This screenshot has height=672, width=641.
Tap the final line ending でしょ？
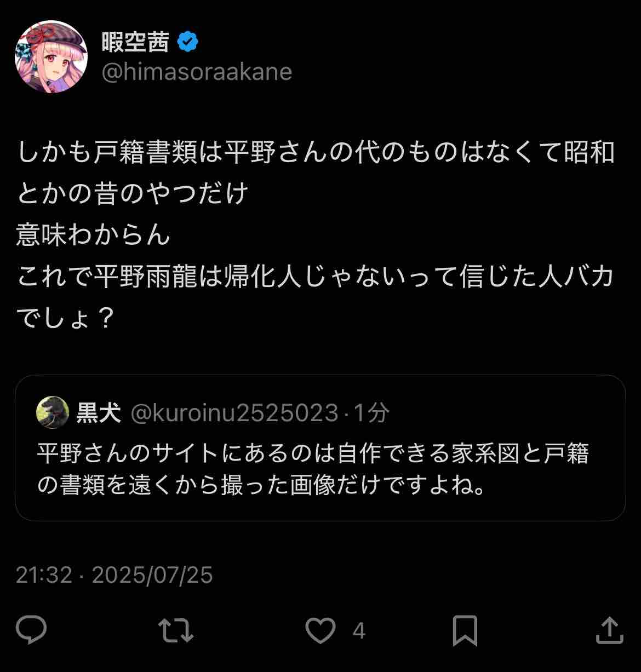point(65,318)
